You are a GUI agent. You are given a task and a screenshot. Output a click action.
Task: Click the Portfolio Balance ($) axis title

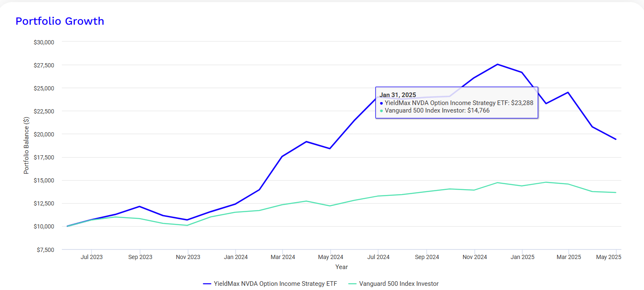tap(26, 144)
